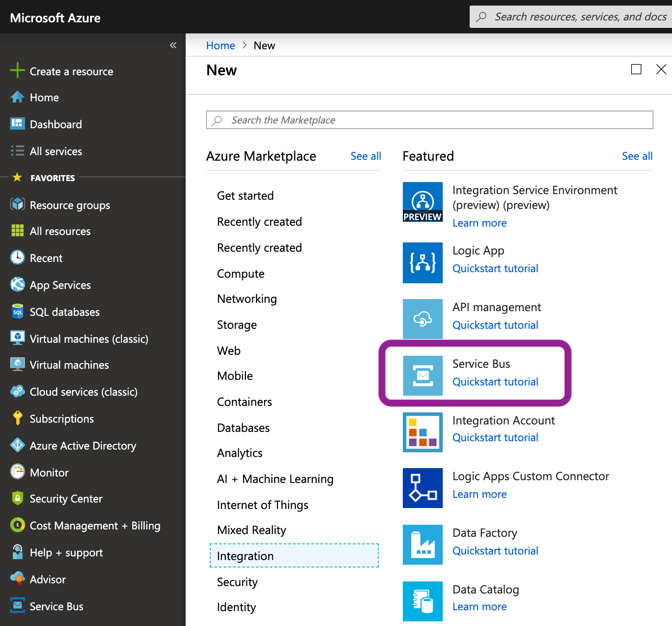Click Logic Apps Custom Connector icon
672x626 pixels.
click(x=423, y=488)
